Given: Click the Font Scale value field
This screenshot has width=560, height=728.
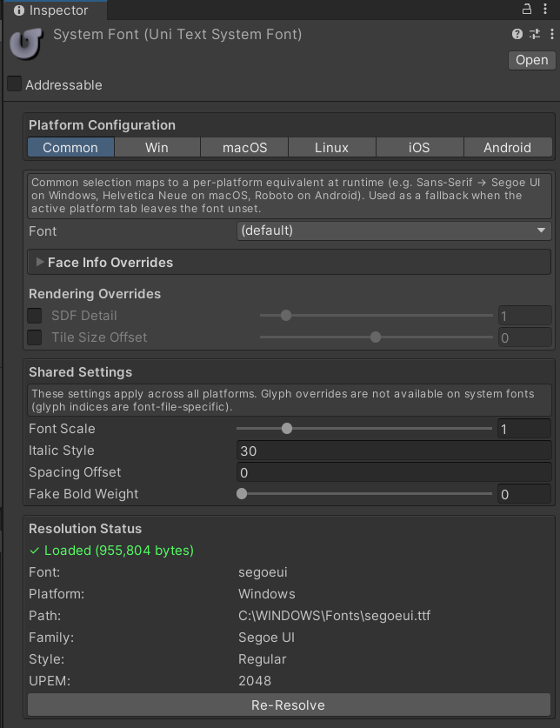Looking at the screenshot, I should pyautogui.click(x=524, y=429).
